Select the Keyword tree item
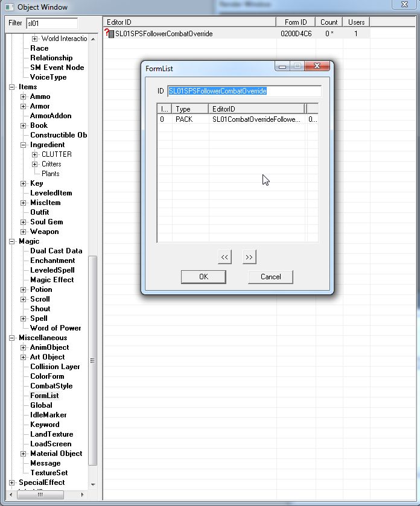Image resolution: width=420 pixels, height=506 pixels. click(x=45, y=425)
